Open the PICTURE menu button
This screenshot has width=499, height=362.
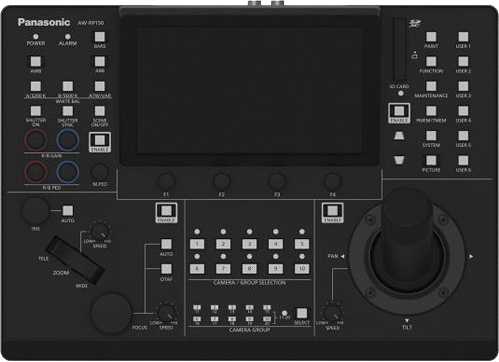click(431, 160)
